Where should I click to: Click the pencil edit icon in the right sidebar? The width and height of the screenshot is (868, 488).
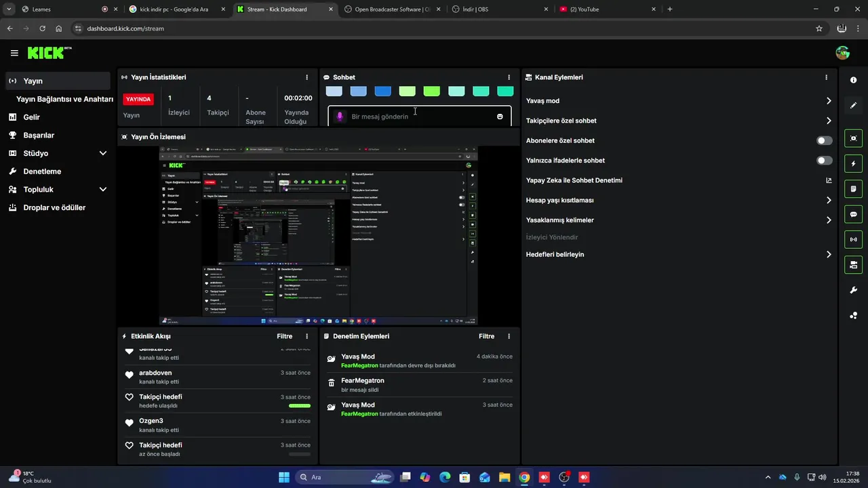tap(854, 105)
